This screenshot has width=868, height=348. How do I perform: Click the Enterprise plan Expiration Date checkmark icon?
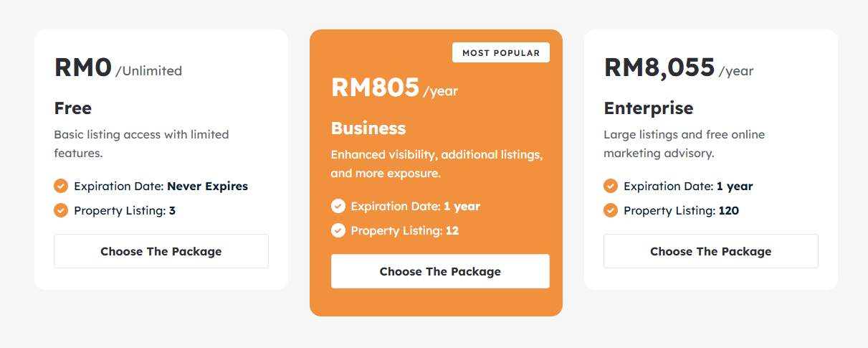pos(611,186)
